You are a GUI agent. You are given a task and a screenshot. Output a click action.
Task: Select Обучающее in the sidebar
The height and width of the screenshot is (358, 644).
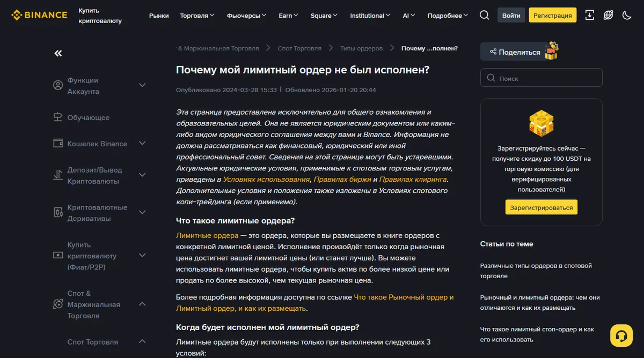(88, 117)
